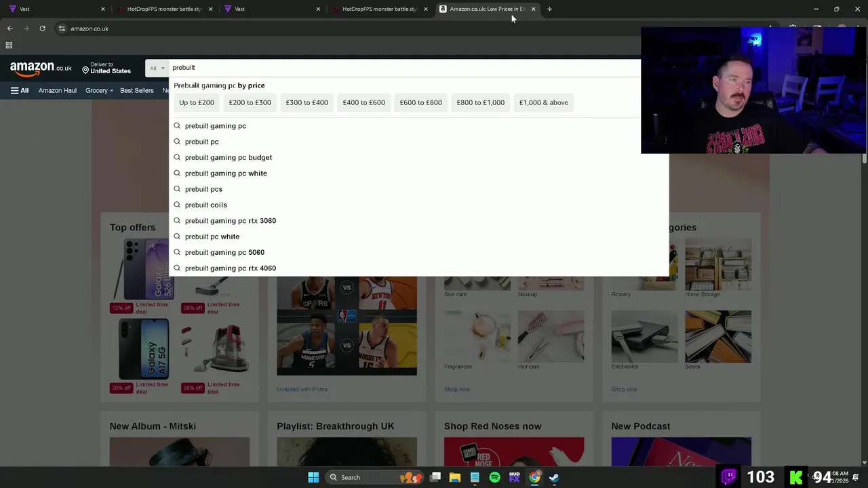Open site info icon in address bar
Image resolution: width=868 pixels, height=488 pixels.
pyautogui.click(x=62, y=28)
